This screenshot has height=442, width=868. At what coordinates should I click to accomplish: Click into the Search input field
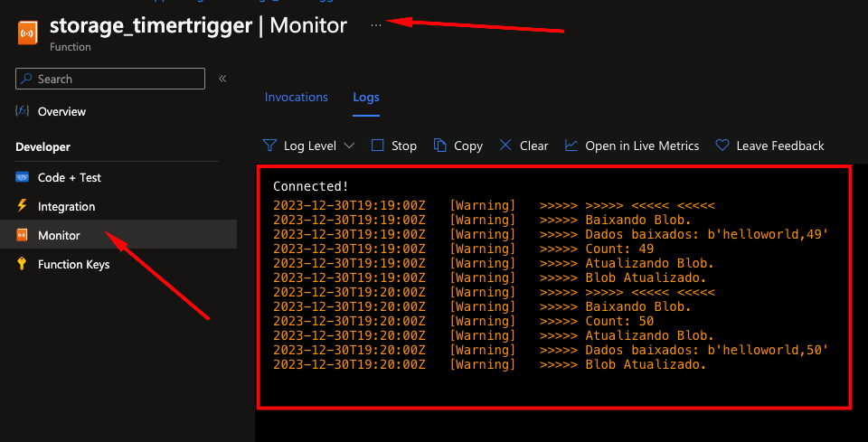[x=110, y=80]
